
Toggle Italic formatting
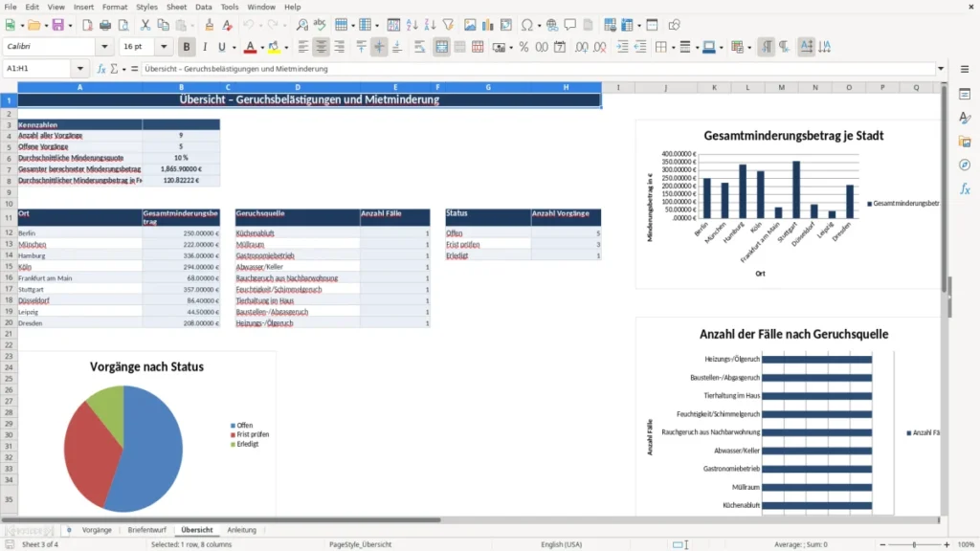(x=205, y=47)
